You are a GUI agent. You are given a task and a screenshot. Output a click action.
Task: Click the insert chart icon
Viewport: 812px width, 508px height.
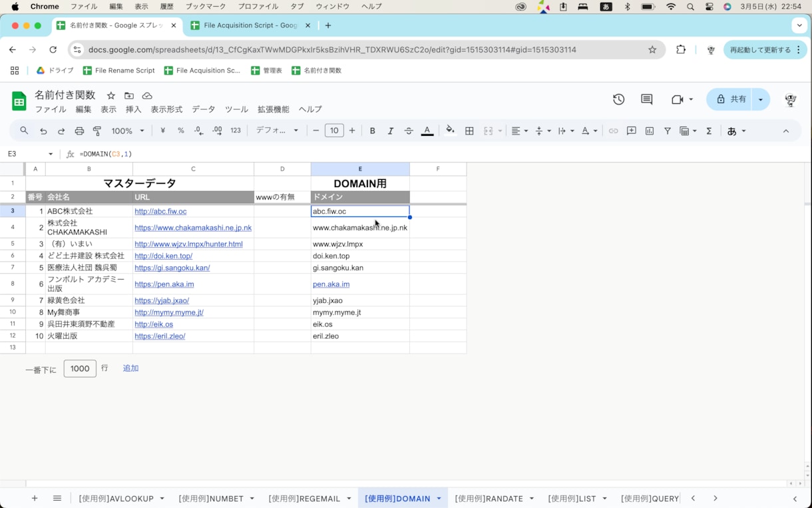[650, 131]
